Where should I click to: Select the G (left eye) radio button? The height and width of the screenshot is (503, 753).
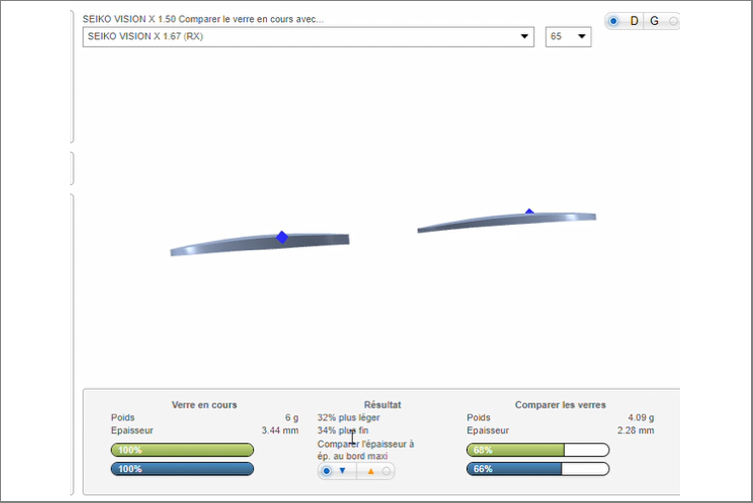(x=673, y=21)
